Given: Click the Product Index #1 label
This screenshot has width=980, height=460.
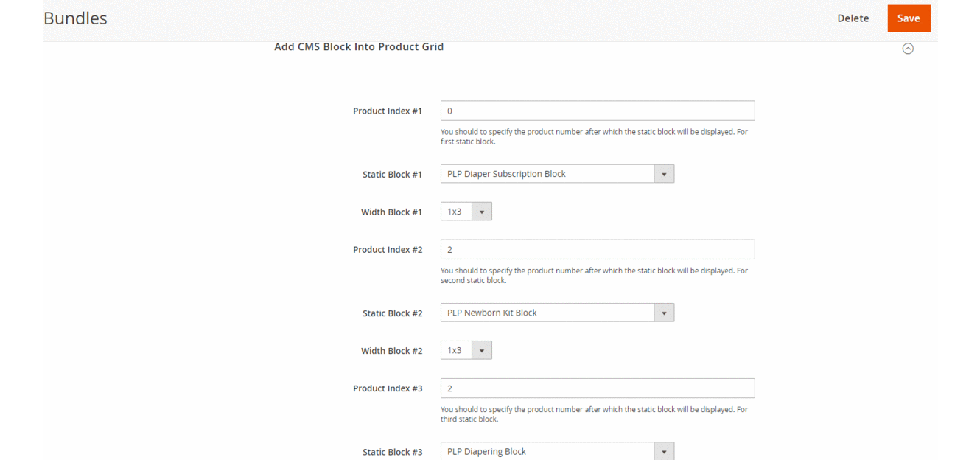Looking at the screenshot, I should [388, 111].
